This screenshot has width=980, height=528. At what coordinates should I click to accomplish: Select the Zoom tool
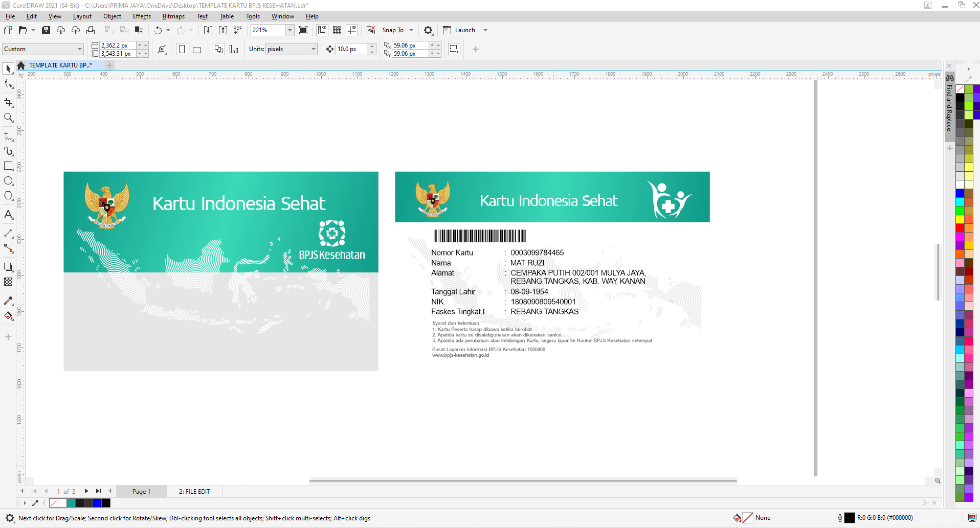click(x=8, y=118)
